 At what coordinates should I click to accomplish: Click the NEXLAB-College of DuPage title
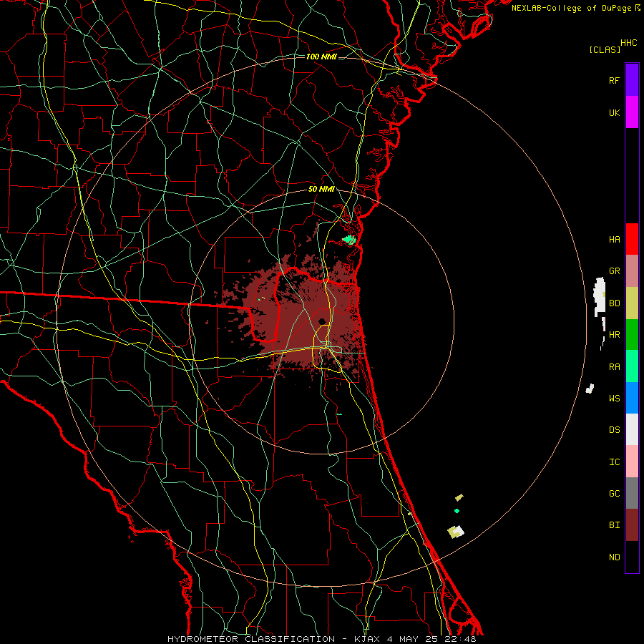[571, 8]
